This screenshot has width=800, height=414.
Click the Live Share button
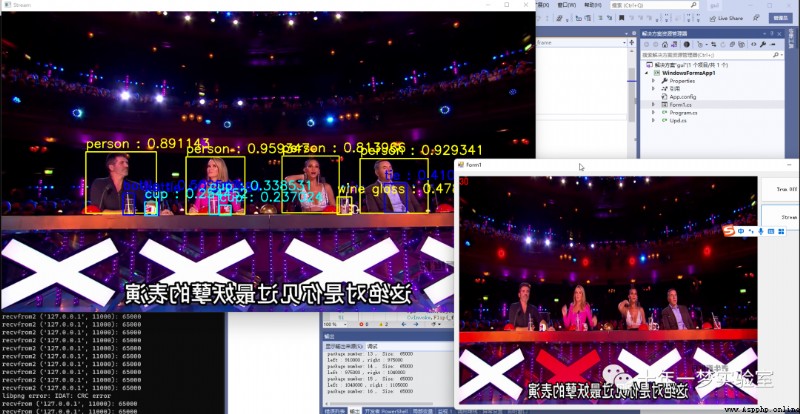[x=727, y=18]
